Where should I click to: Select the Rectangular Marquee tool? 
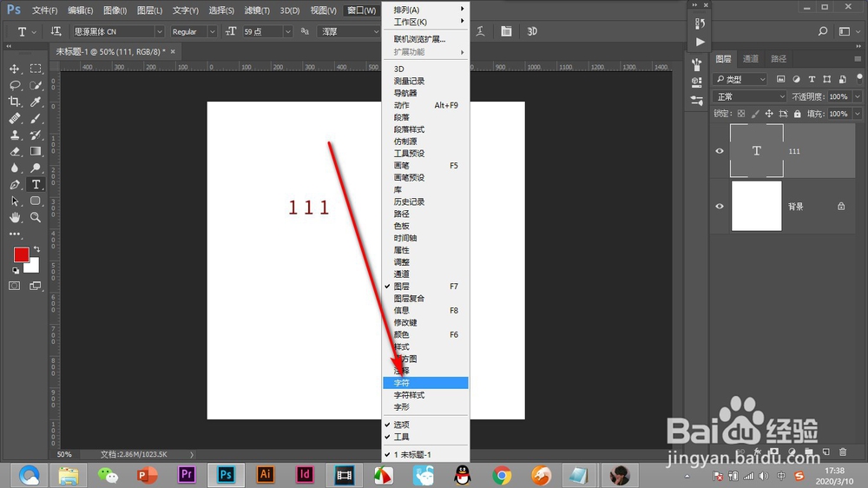pos(36,69)
